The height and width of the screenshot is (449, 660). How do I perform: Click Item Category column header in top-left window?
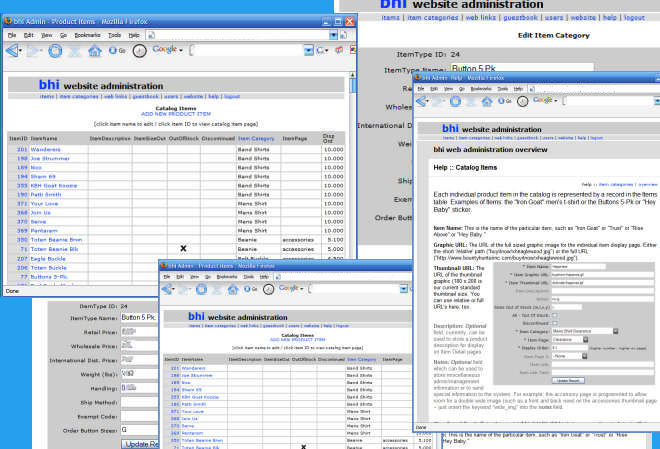[x=256, y=138]
